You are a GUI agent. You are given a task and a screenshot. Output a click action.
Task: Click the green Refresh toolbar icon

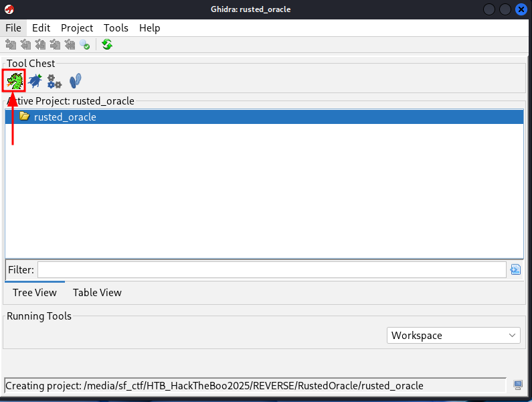coord(107,45)
